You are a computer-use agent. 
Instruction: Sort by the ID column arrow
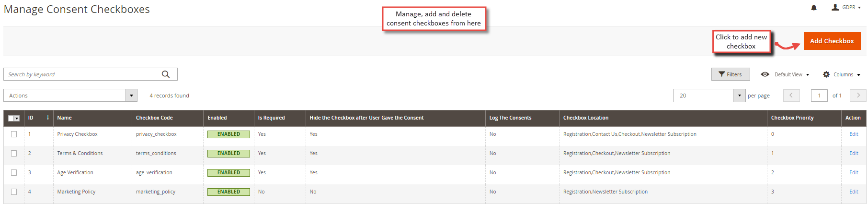(x=47, y=118)
